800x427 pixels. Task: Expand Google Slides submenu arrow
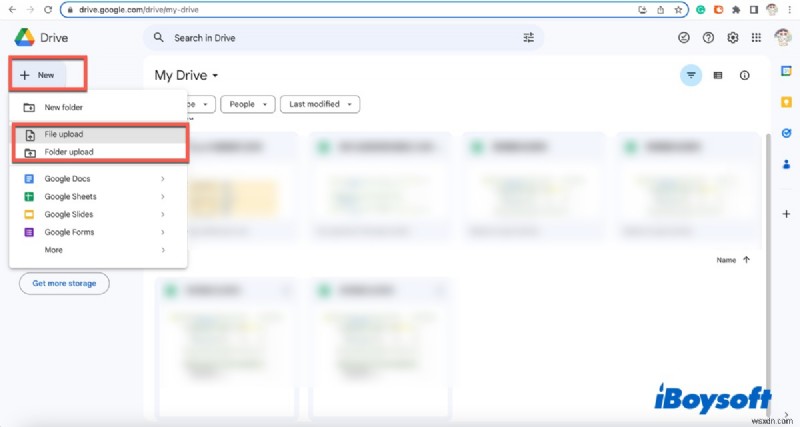coord(163,214)
